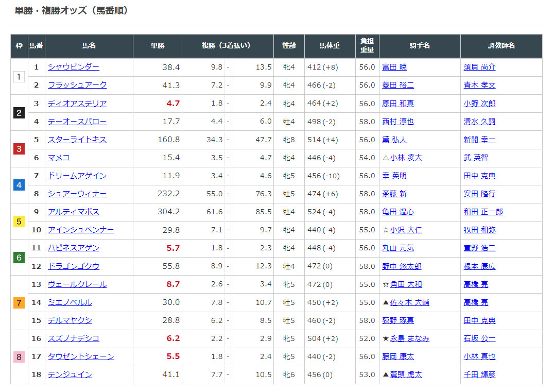The height and width of the screenshot is (392, 553).
Task: Open jockey 西村 淳也 page
Action: pos(398,122)
